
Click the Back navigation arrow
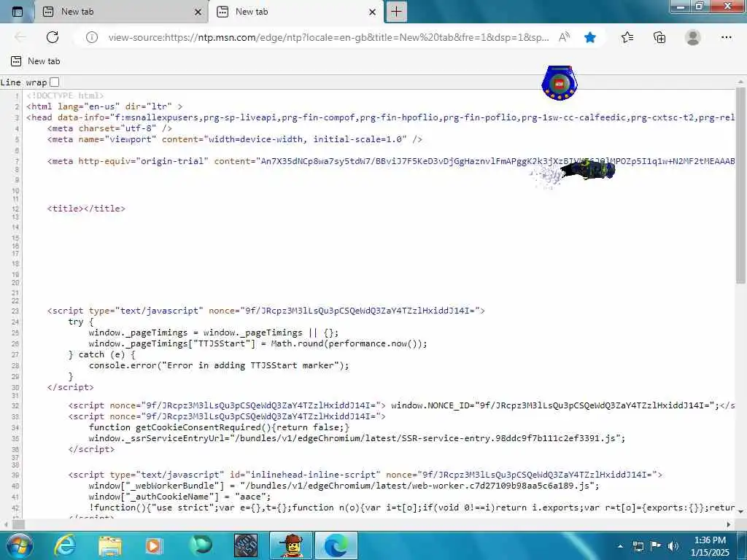pyautogui.click(x=20, y=37)
